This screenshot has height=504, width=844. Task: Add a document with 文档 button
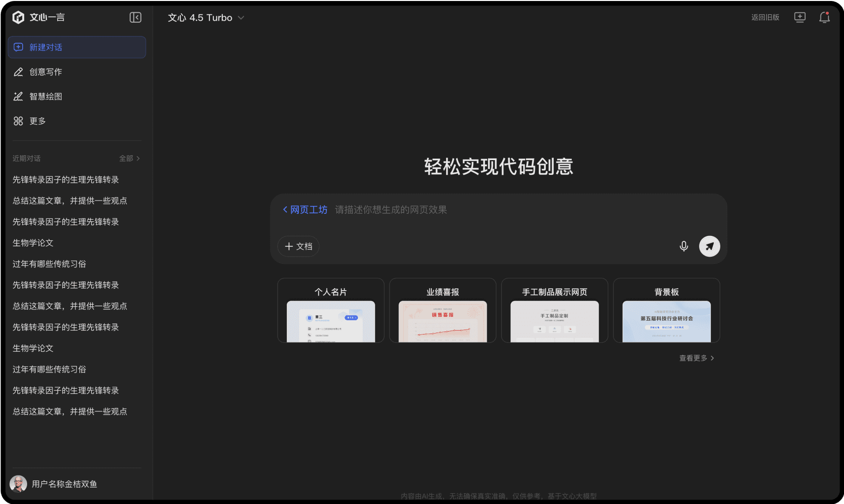[x=298, y=246]
